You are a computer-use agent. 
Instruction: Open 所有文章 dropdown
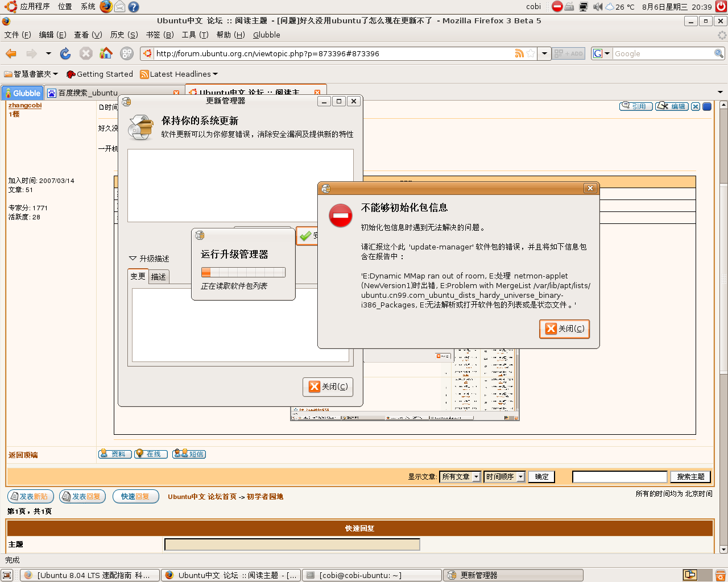click(x=460, y=477)
